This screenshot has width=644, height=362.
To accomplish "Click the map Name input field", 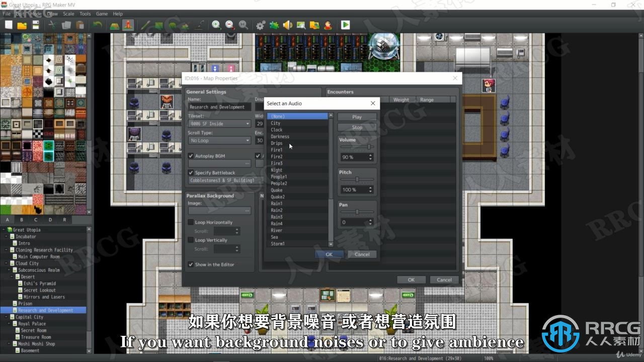I will tap(219, 107).
